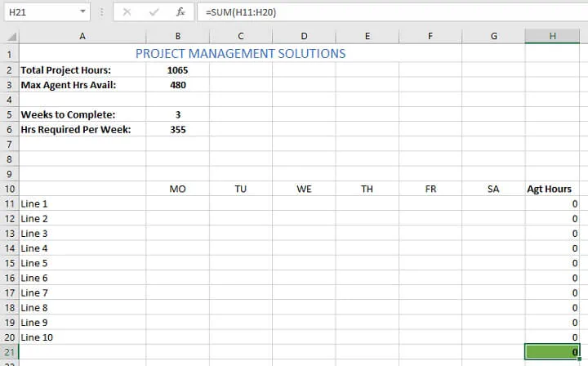The height and width of the screenshot is (366, 588).
Task: Click the 'Line 9' cell
Action: click(82, 323)
